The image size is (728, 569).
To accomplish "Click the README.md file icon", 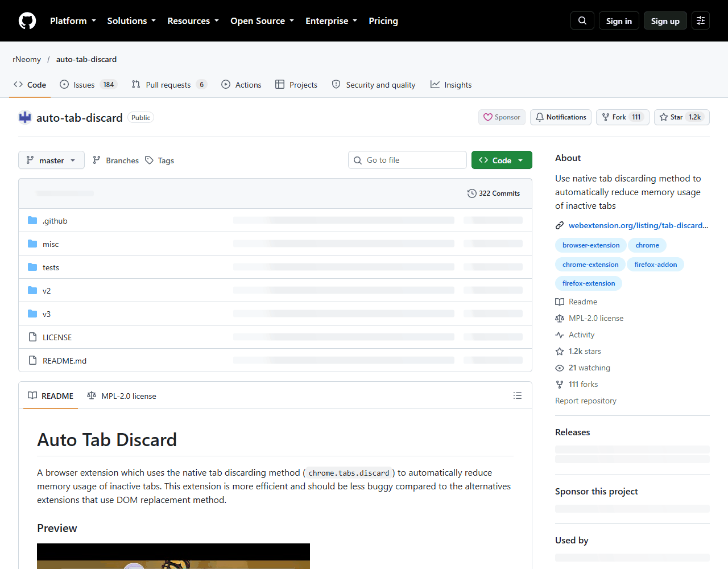I will click(x=32, y=360).
